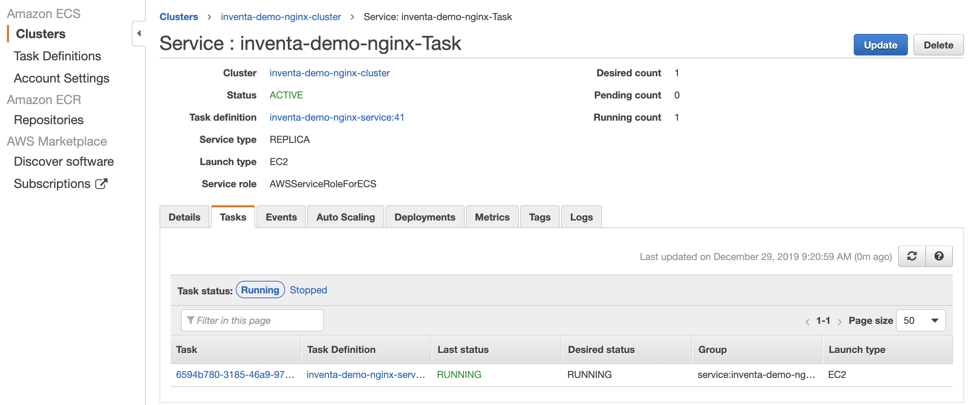Switch task status filter to Stopped

pos(308,290)
